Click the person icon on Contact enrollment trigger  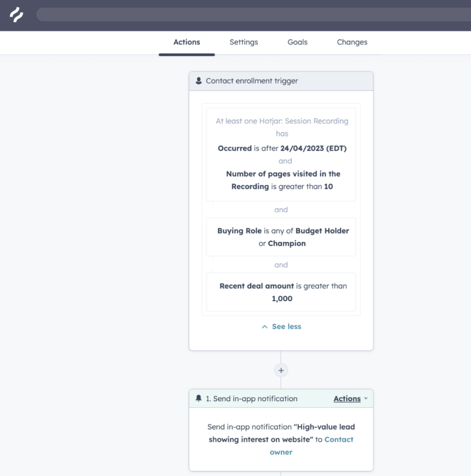[x=199, y=80]
